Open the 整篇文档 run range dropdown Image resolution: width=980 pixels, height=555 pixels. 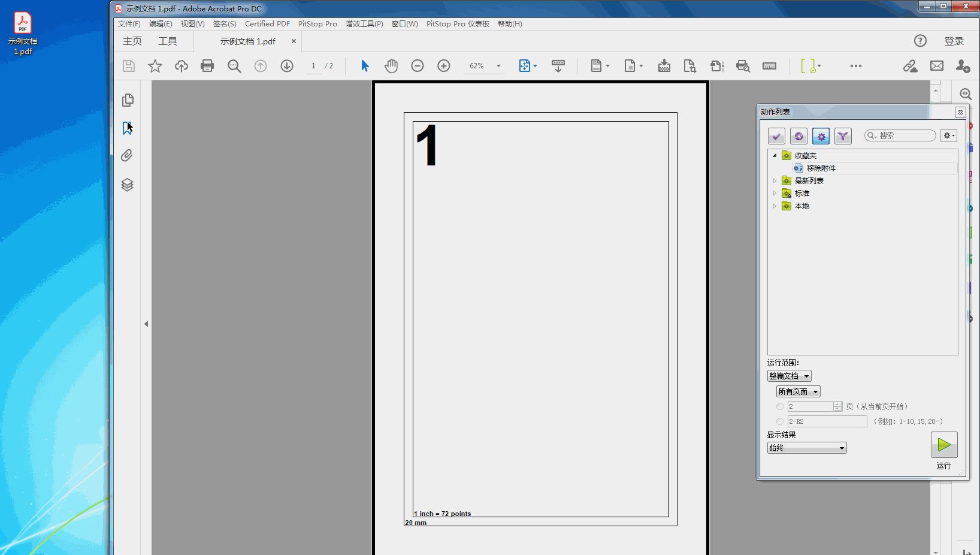point(790,376)
